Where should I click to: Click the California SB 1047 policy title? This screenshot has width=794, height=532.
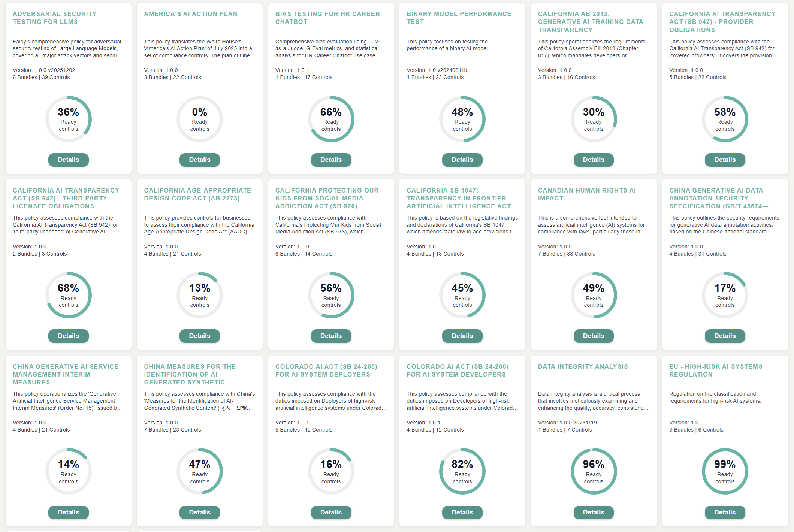click(x=459, y=198)
